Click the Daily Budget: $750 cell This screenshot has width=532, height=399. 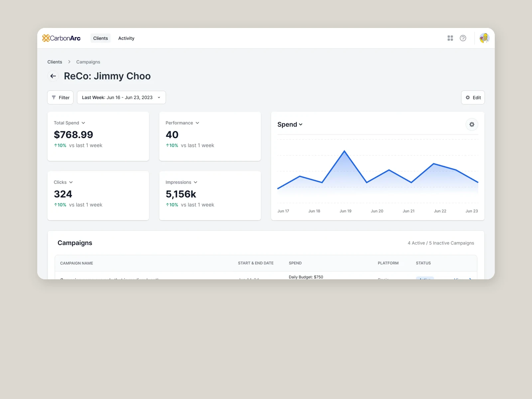[306, 277]
